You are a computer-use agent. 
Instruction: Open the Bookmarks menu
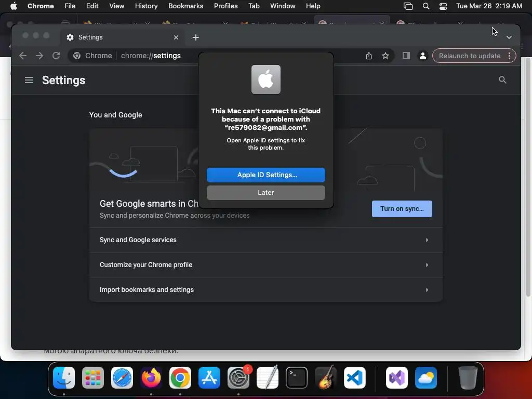186,6
